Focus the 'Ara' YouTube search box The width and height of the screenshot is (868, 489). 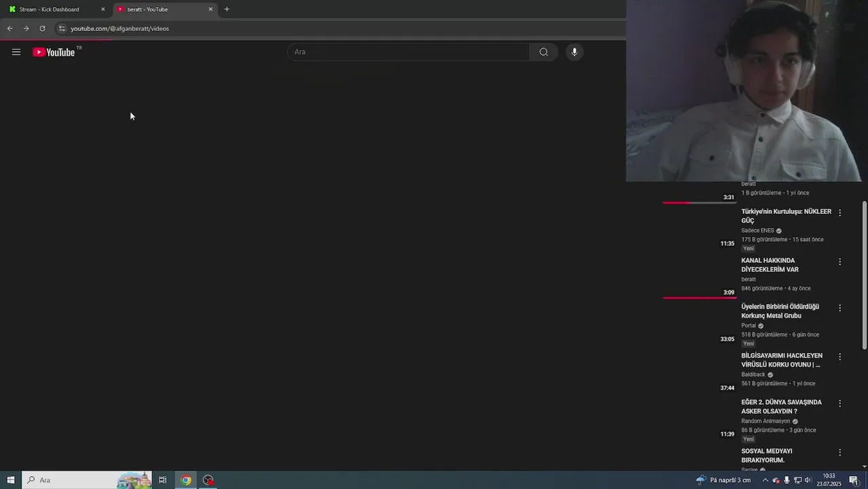[x=409, y=52]
